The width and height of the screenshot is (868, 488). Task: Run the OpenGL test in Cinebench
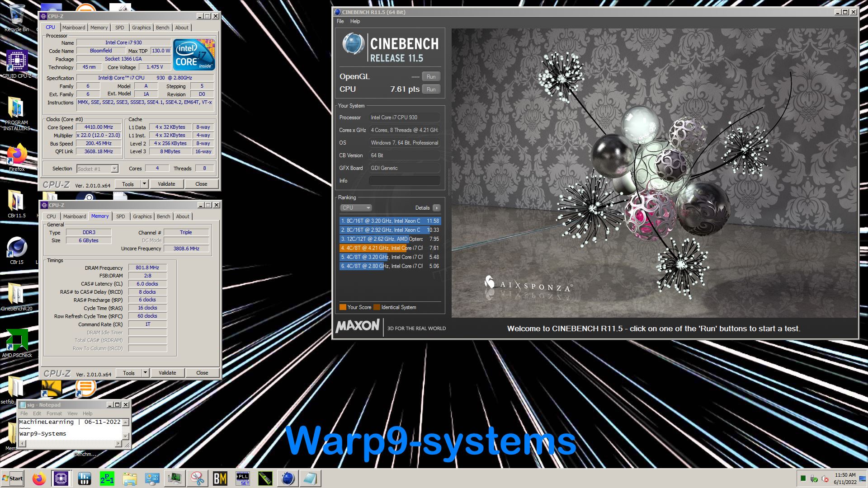[x=431, y=77]
